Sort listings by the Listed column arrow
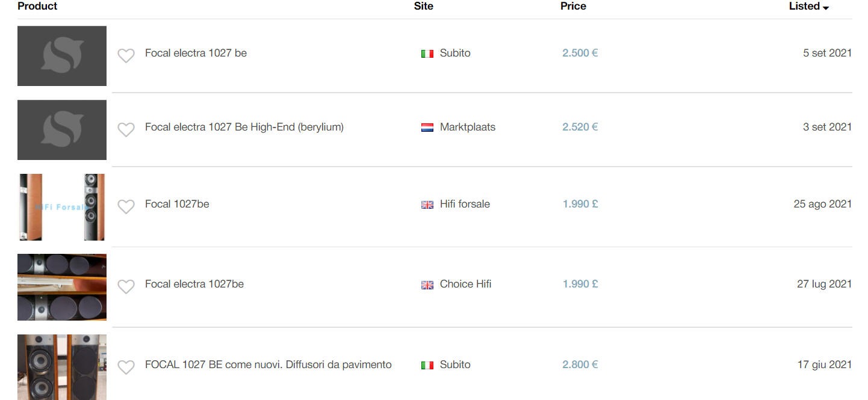Viewport: 868px width, 400px height. pos(825,7)
